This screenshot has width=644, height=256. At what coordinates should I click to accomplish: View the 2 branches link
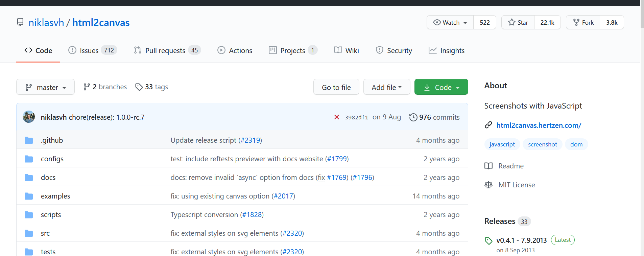[105, 87]
